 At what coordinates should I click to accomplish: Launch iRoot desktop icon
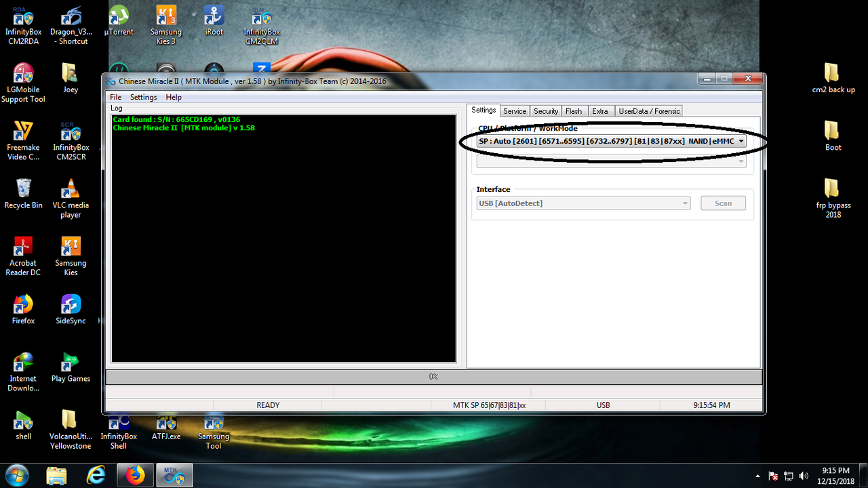[x=214, y=20]
